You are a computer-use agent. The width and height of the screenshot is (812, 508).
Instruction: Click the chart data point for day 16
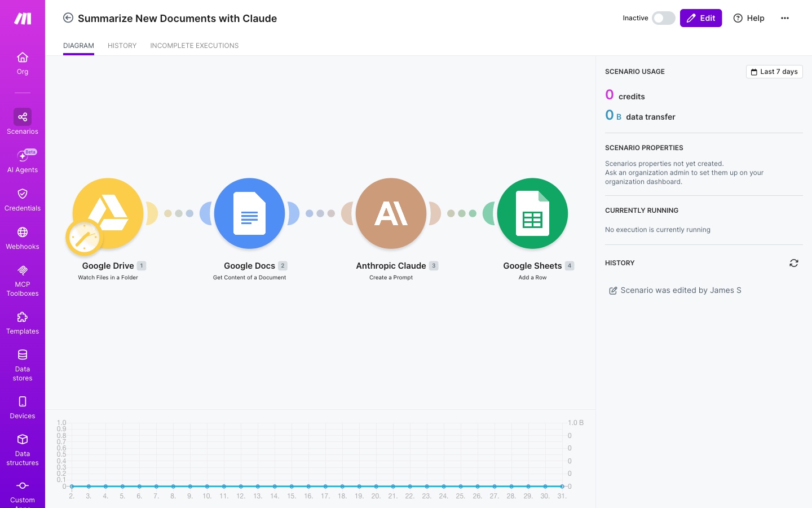pyautogui.click(x=308, y=486)
